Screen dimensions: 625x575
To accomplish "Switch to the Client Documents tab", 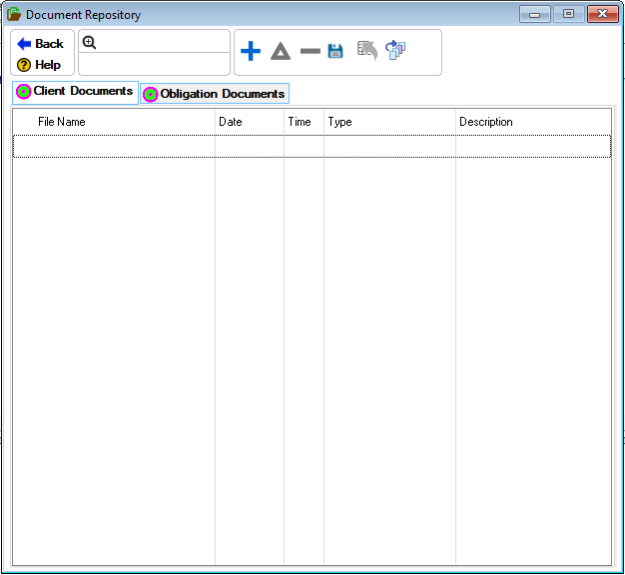I will click(x=76, y=92).
